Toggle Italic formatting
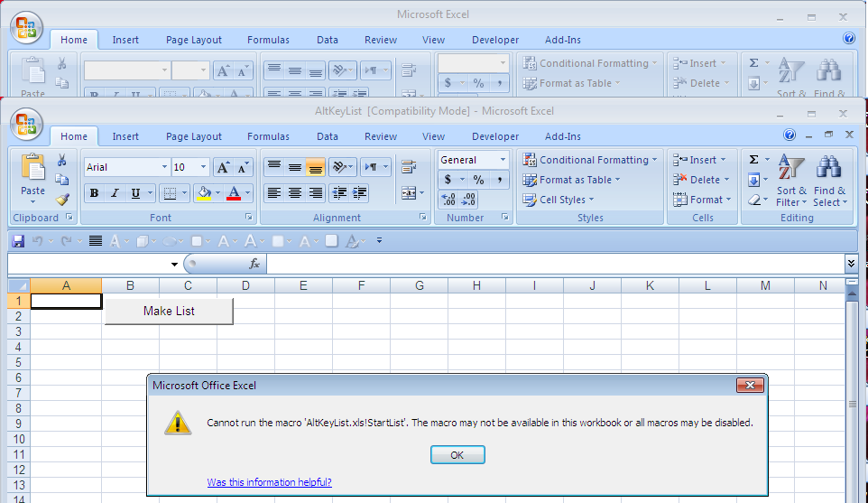The width and height of the screenshot is (868, 503). click(115, 192)
